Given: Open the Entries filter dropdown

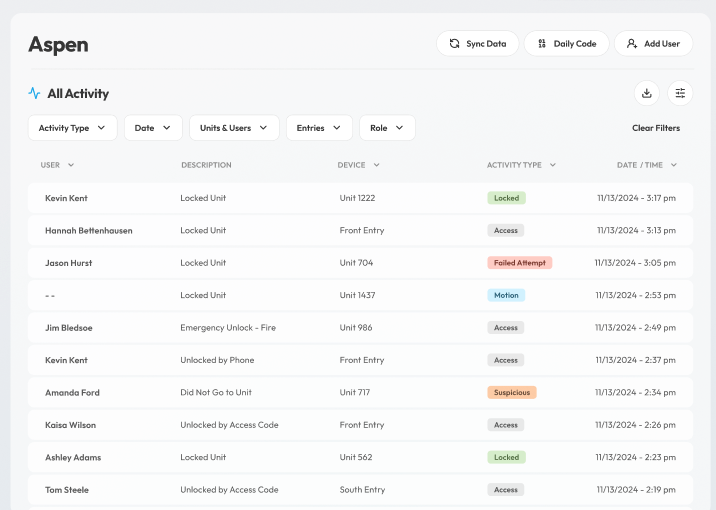Looking at the screenshot, I should 319,128.
